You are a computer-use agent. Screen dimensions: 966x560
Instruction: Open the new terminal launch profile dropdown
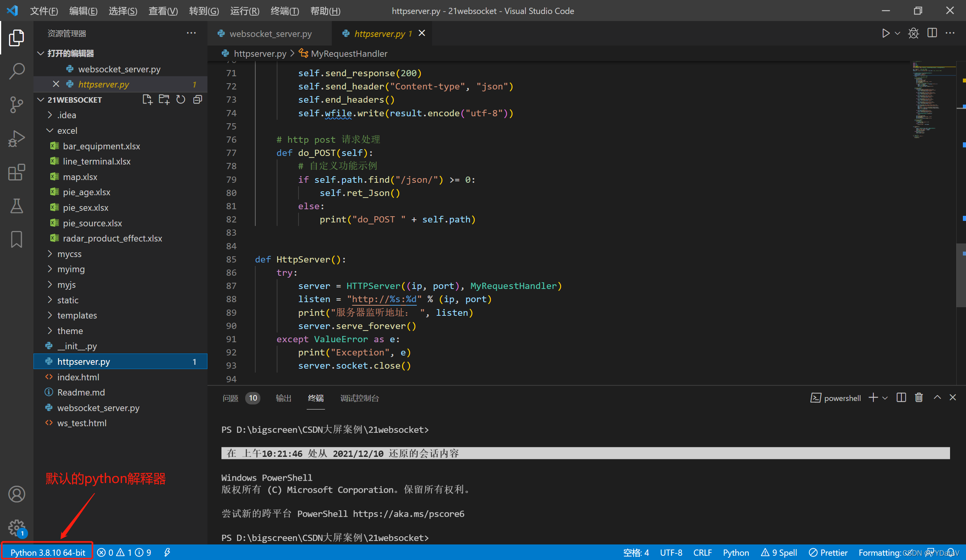pos(885,398)
